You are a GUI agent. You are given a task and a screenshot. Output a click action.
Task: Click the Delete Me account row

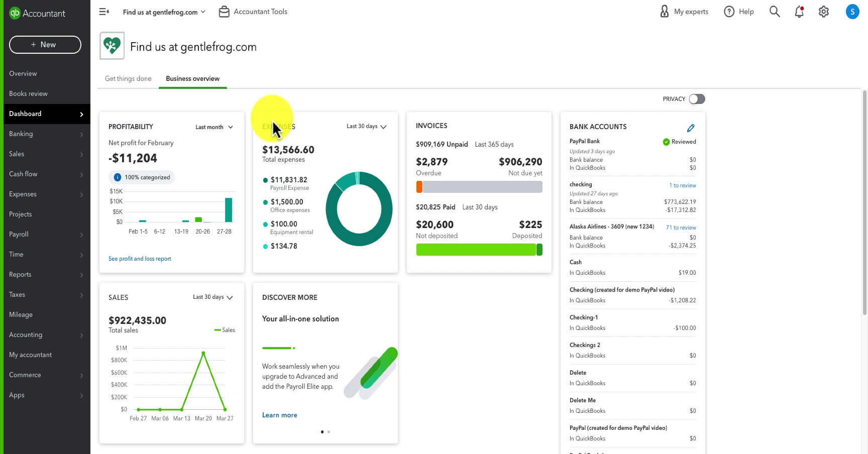[x=633, y=406]
